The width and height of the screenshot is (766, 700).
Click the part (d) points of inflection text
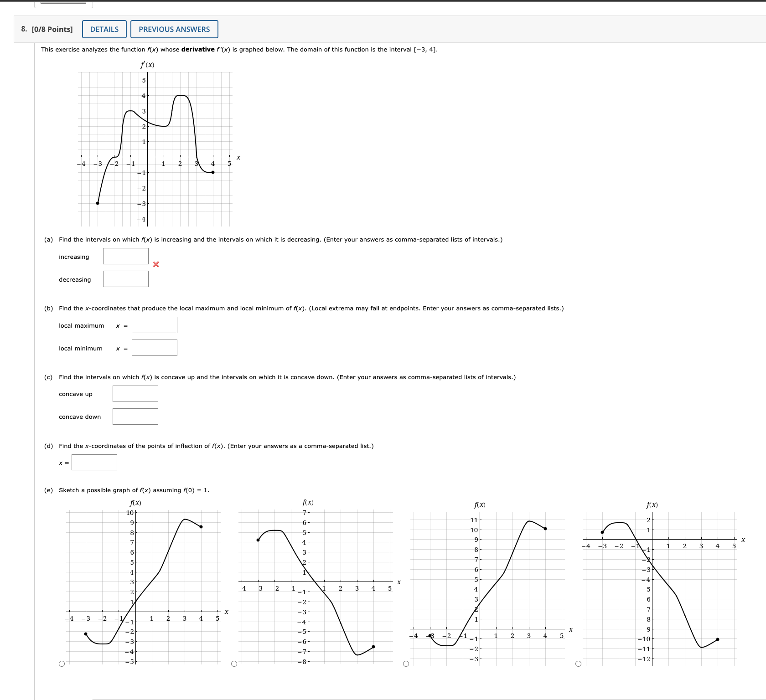click(216, 446)
